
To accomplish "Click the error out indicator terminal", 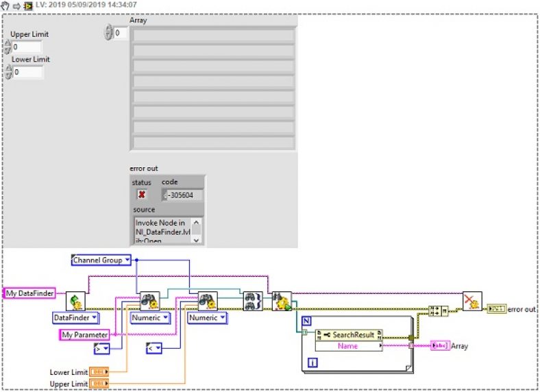I will click(497, 308).
